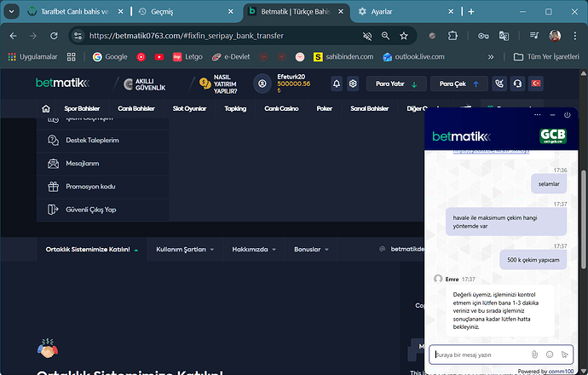Open the e-Devlet bookmark
This screenshot has width=588, height=375.
tap(231, 56)
